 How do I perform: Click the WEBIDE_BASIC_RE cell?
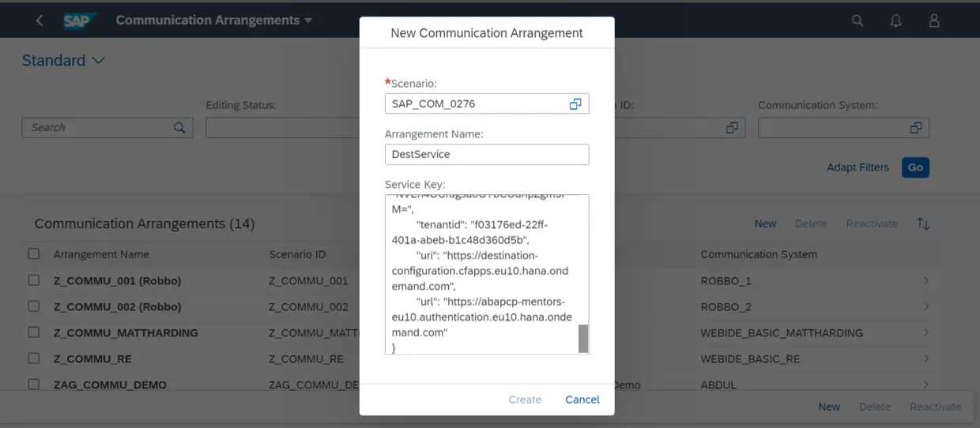[x=750, y=359]
